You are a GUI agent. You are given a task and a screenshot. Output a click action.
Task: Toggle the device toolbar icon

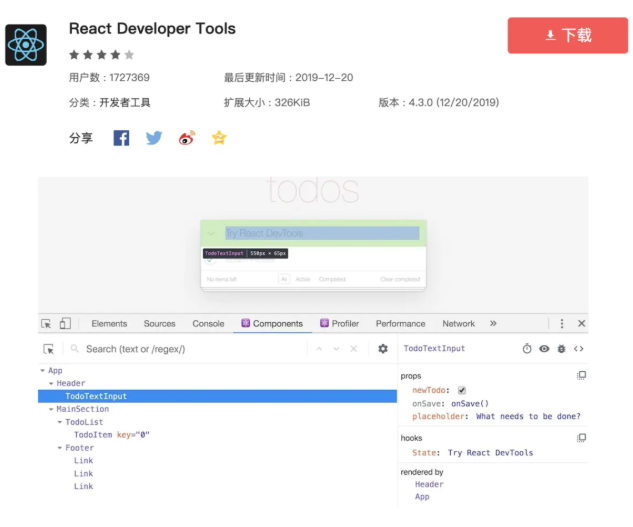[x=65, y=323]
